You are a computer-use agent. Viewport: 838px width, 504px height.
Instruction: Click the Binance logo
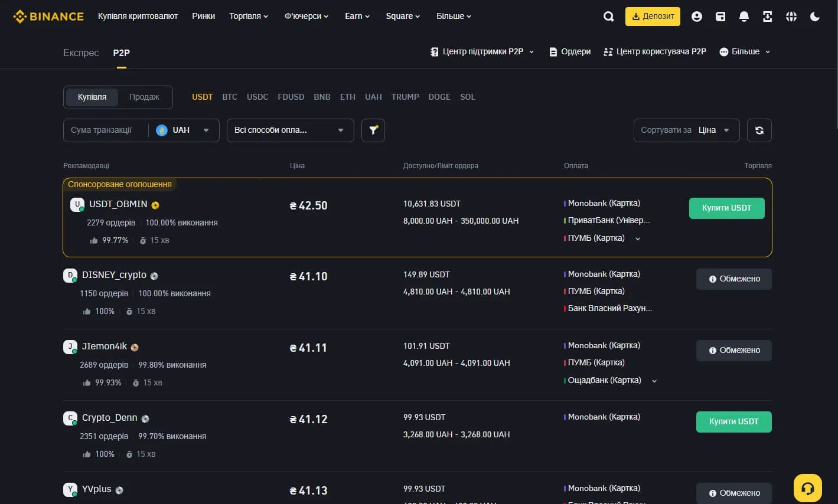click(x=48, y=17)
